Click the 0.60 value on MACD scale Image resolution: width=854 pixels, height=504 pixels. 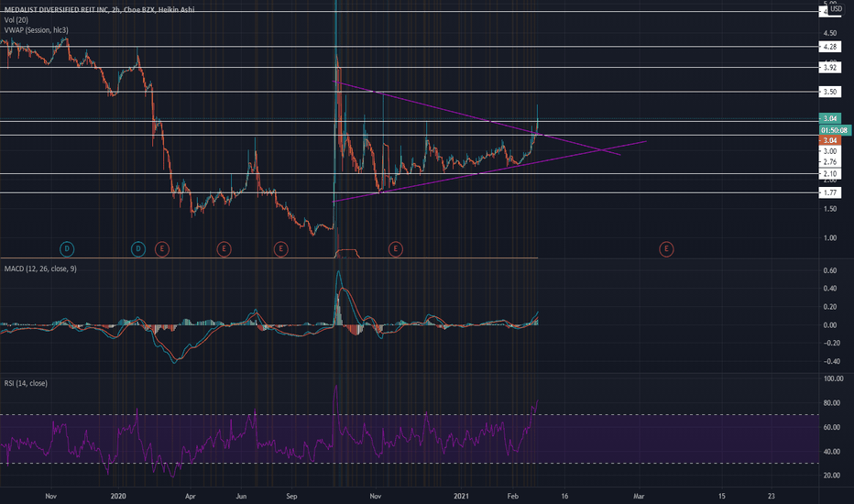(830, 270)
